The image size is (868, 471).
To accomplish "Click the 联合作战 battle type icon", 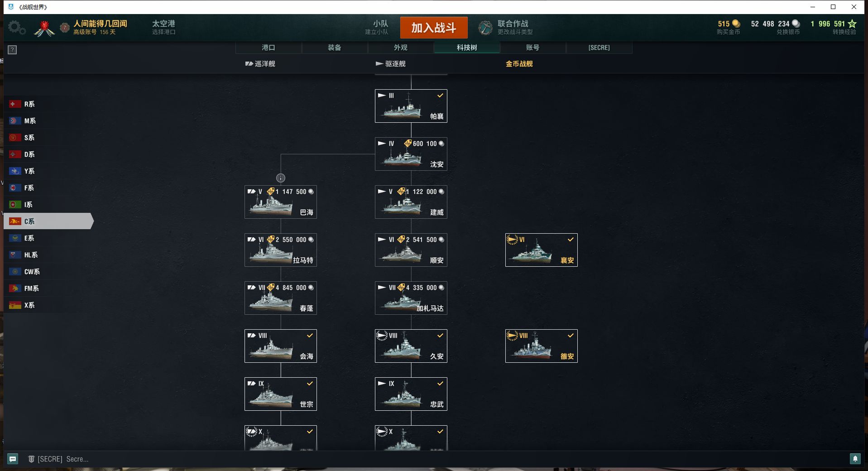I will pos(485,28).
